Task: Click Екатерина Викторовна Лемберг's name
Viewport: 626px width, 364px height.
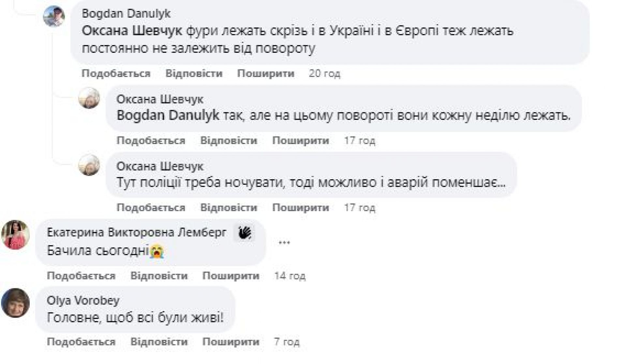Action: pyautogui.click(x=137, y=232)
